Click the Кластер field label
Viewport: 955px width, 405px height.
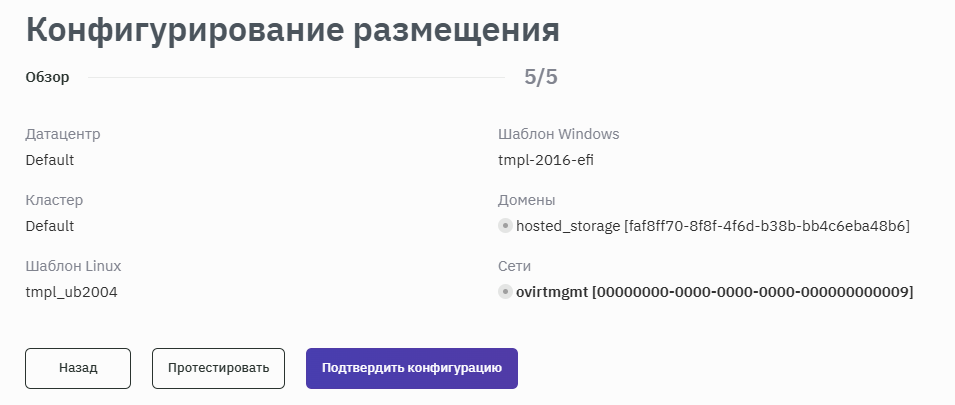(54, 200)
